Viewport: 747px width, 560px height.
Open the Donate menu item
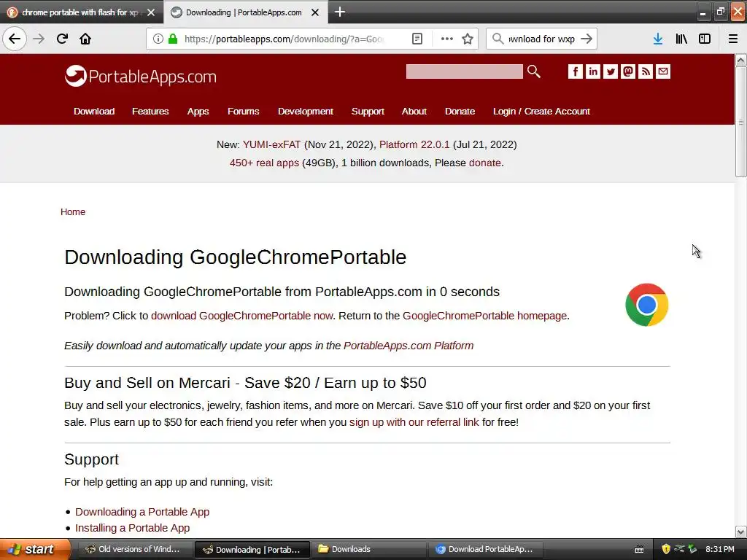tap(460, 111)
